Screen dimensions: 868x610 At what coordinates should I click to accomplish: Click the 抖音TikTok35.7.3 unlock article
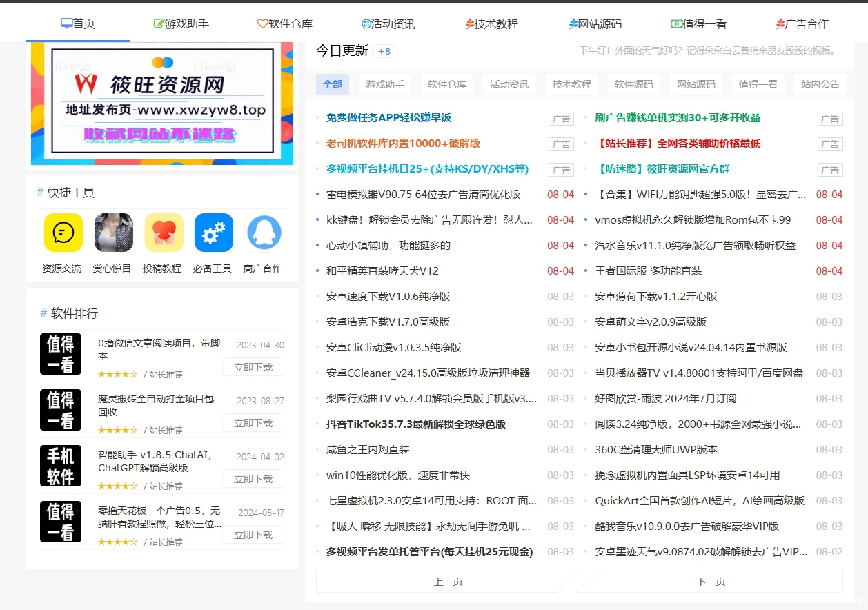(x=416, y=424)
